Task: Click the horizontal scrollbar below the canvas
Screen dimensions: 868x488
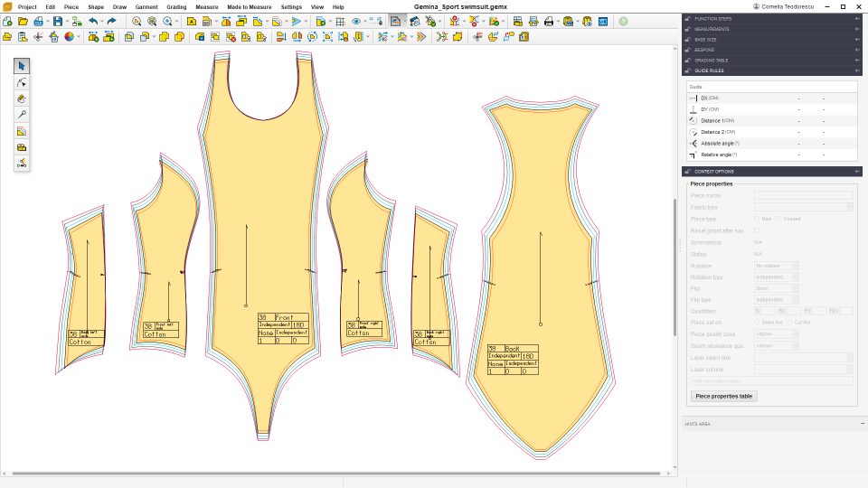Action: pyautogui.click(x=336, y=474)
